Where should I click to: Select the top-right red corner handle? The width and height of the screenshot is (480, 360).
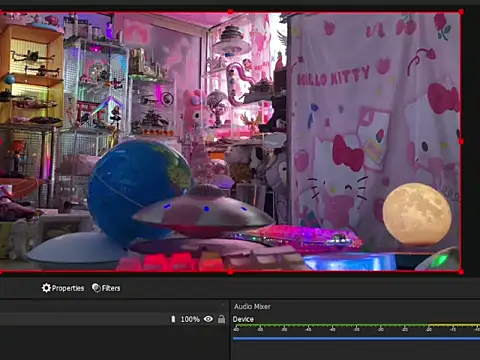[461, 12]
